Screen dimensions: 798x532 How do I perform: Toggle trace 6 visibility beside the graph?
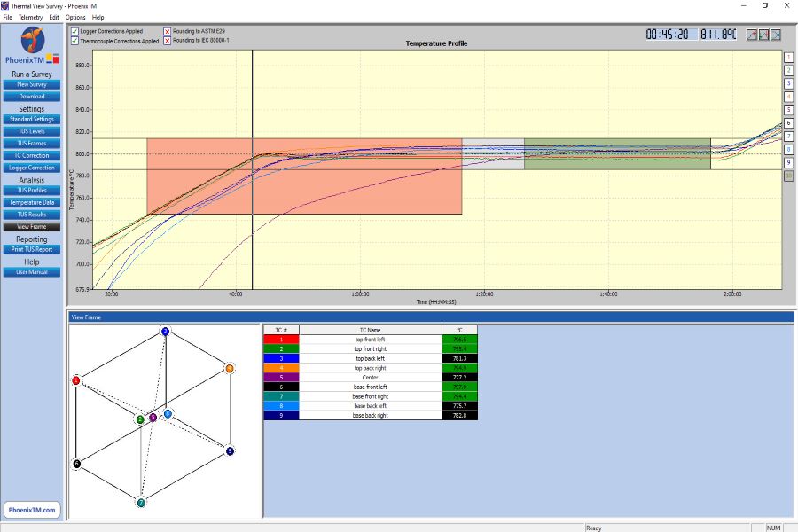coord(788,123)
